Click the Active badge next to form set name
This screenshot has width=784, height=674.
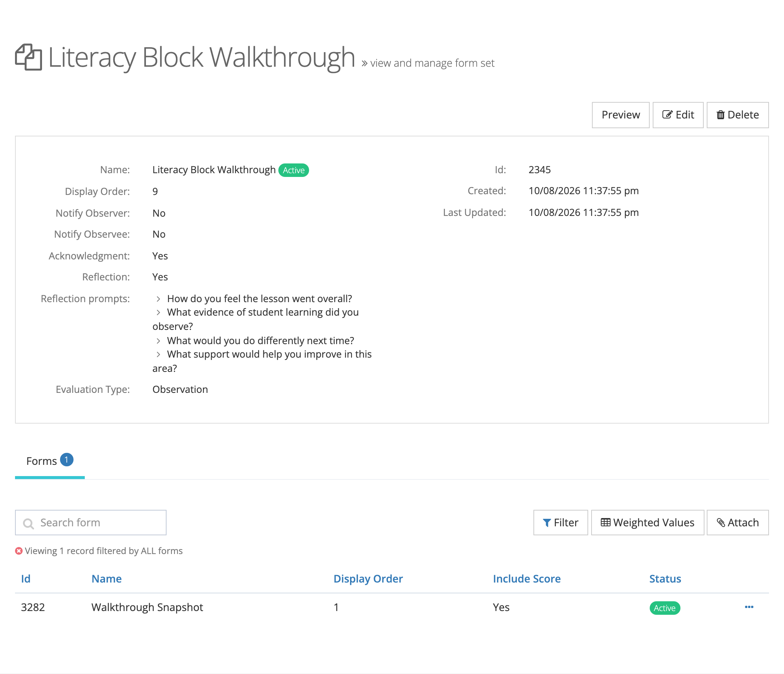pyautogui.click(x=294, y=170)
